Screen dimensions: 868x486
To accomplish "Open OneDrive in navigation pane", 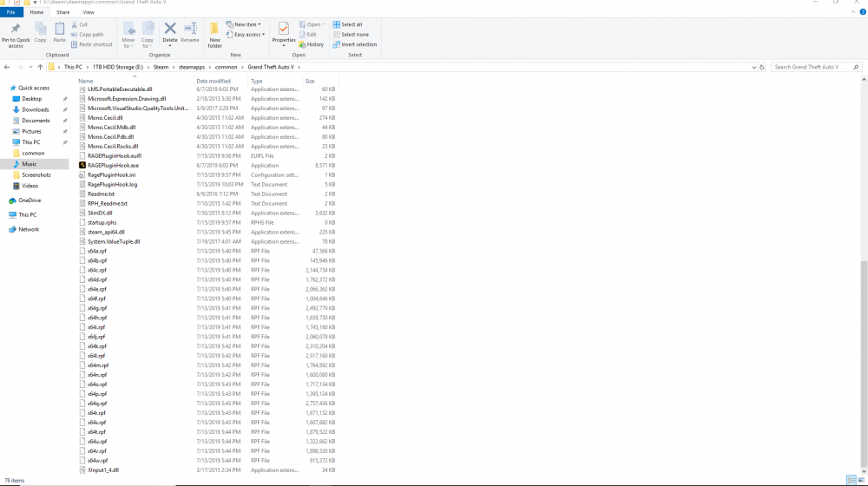I will click(x=30, y=200).
